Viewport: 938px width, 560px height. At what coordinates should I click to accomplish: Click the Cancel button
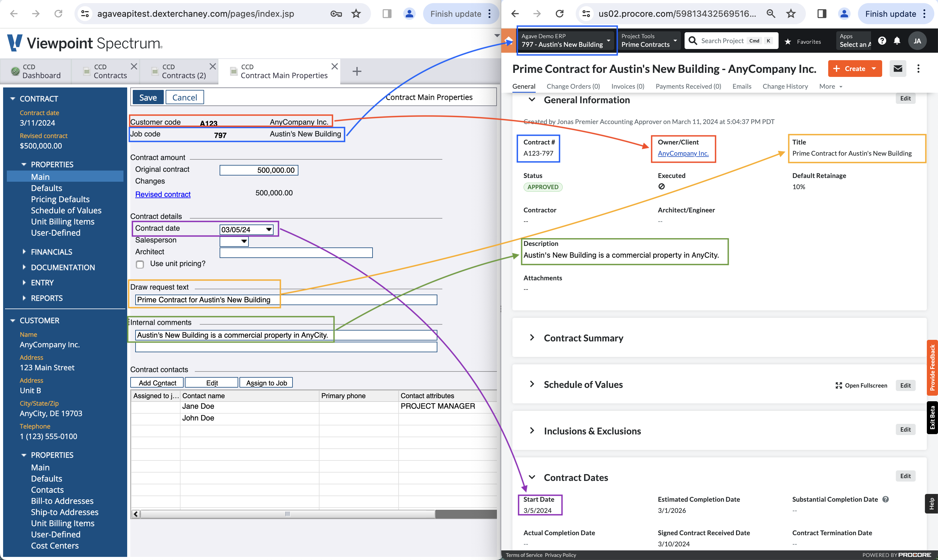[185, 97]
